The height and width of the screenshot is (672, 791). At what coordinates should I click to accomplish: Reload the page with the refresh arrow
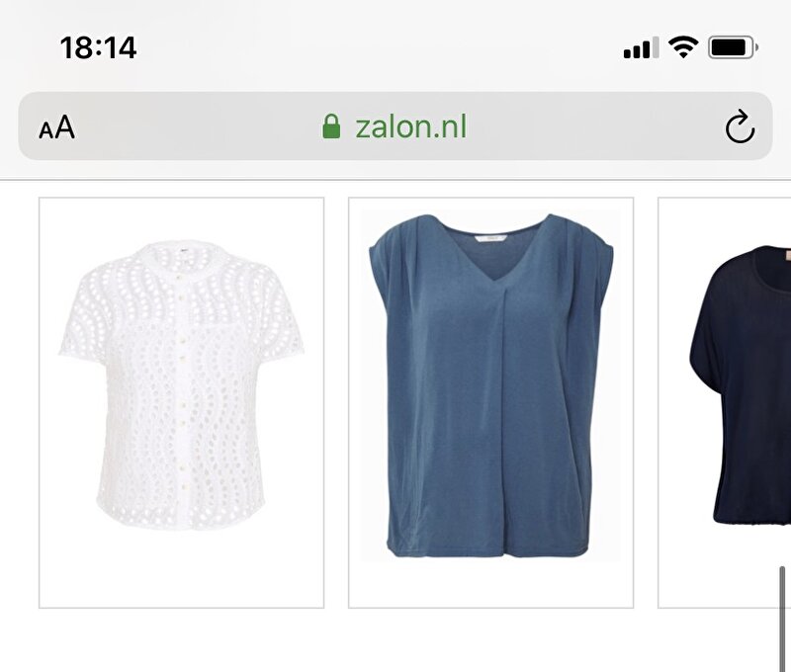click(740, 126)
